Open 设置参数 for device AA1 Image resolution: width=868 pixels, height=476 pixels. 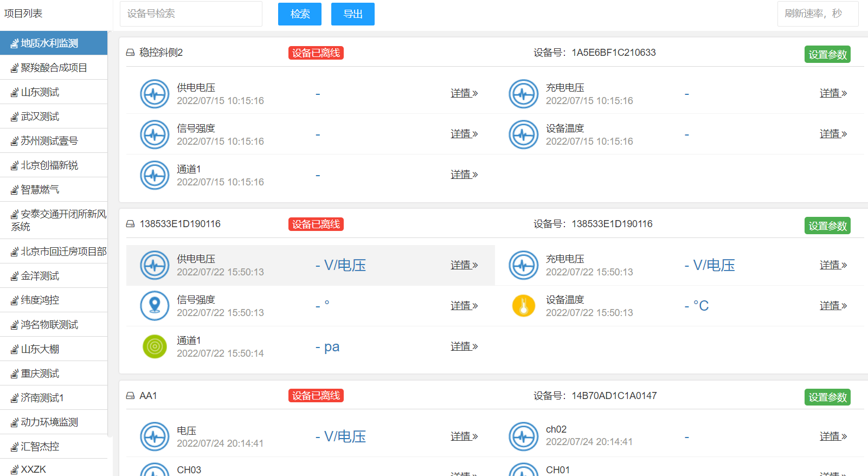click(827, 397)
